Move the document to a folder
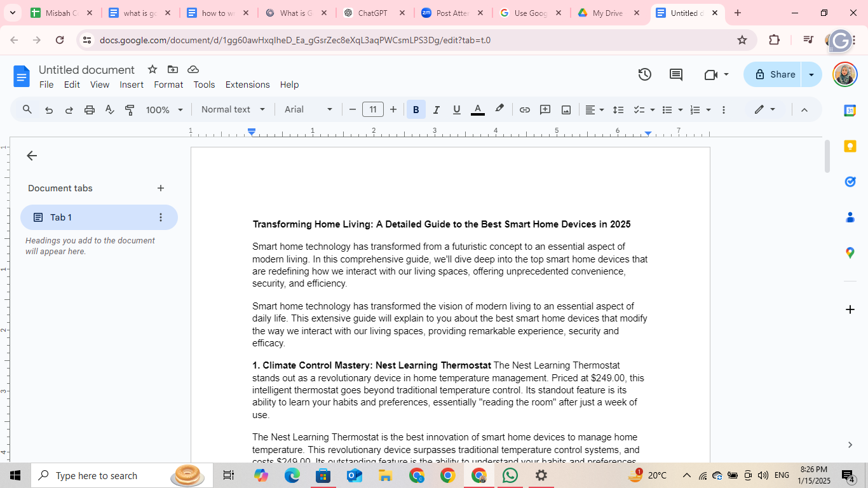 click(173, 69)
